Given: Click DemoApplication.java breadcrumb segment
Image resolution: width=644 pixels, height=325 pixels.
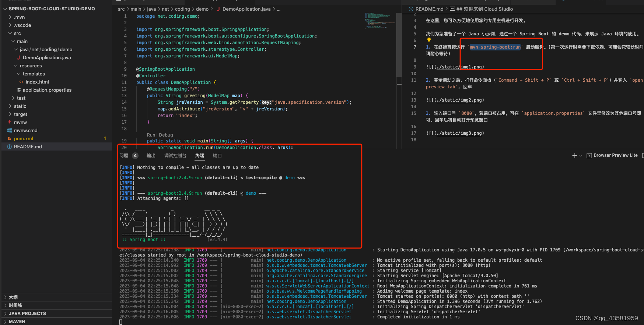Looking at the screenshot, I should tap(246, 9).
